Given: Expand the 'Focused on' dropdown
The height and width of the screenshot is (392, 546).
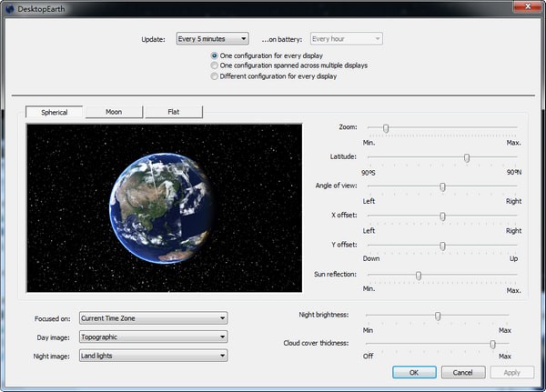Looking at the screenshot, I should point(153,317).
